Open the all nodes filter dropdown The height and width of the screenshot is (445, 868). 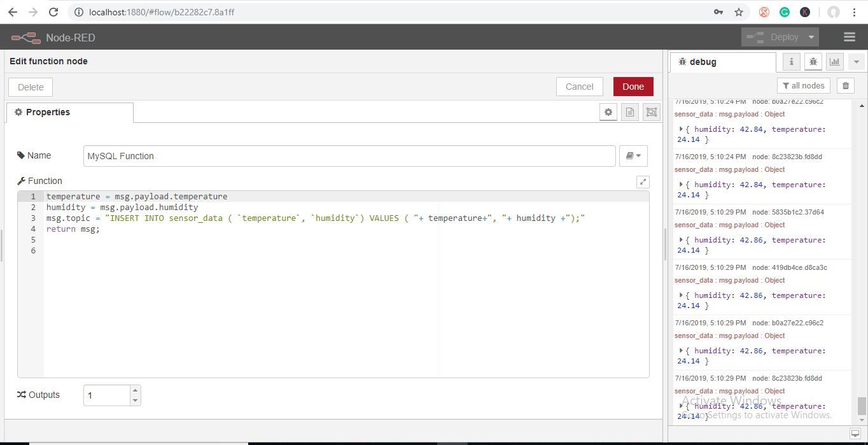tap(803, 85)
